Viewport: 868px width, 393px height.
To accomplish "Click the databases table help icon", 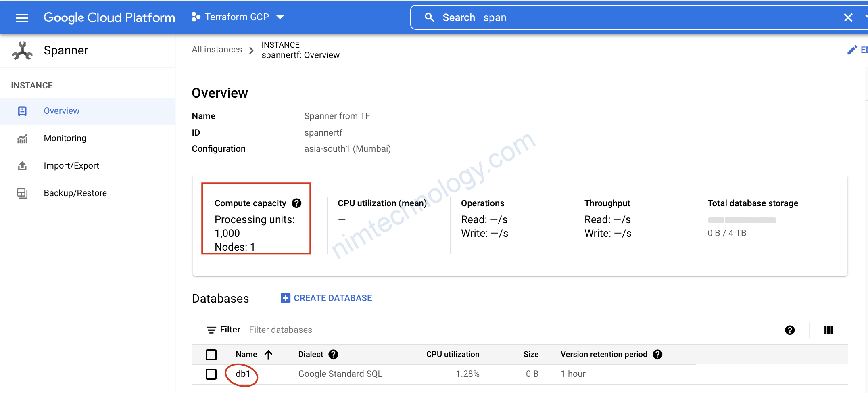I will tap(790, 330).
